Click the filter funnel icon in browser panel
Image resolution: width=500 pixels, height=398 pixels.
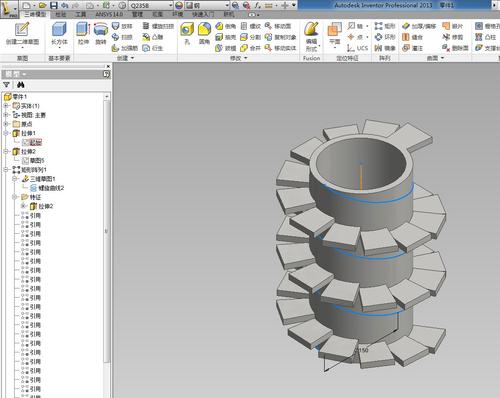(6, 85)
